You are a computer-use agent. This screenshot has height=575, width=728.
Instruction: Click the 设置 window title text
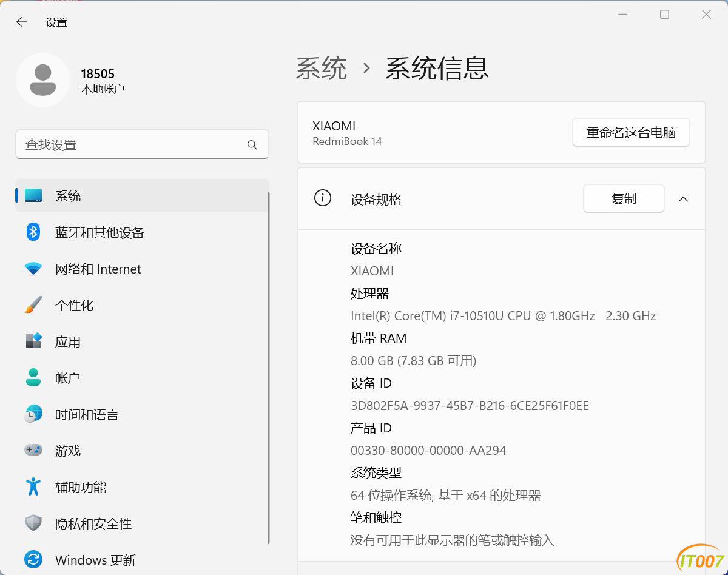(56, 22)
